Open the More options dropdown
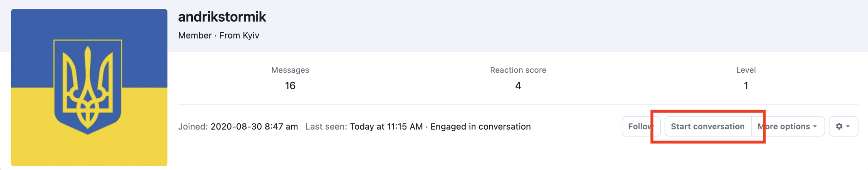The height and width of the screenshot is (170, 868). pyautogui.click(x=788, y=126)
